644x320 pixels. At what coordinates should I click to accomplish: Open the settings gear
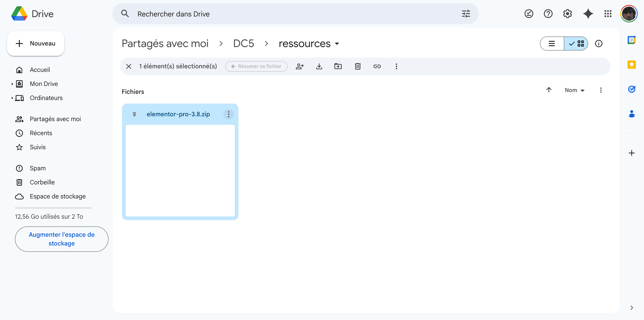pyautogui.click(x=568, y=14)
